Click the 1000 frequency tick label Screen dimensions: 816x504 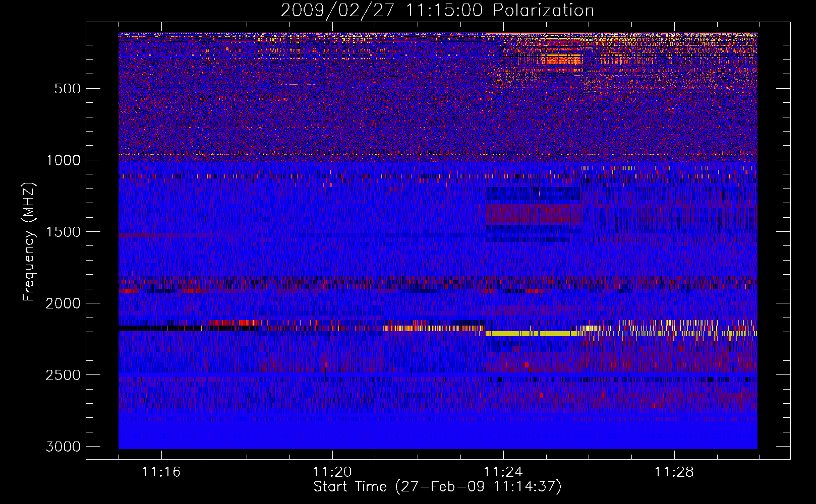(63, 160)
